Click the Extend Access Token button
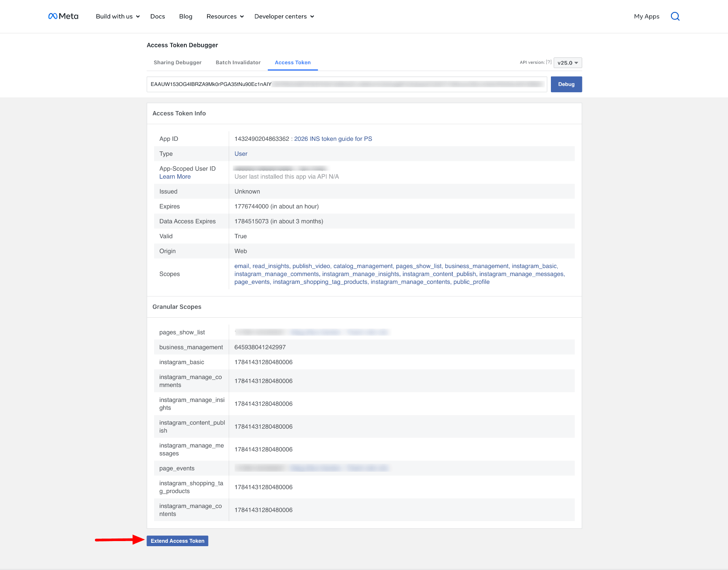 (x=178, y=541)
